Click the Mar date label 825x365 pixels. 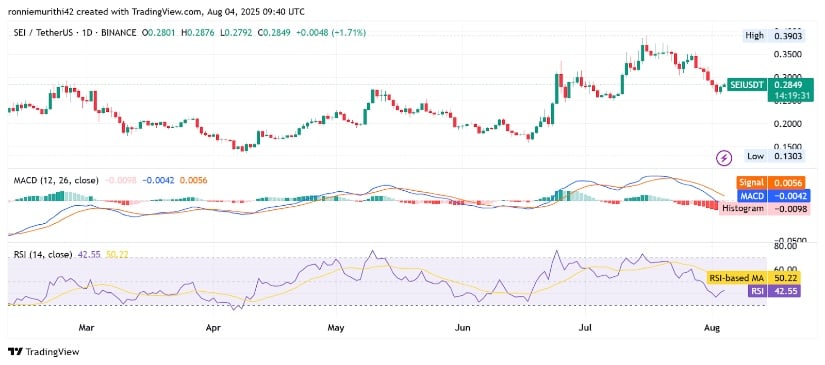point(86,328)
